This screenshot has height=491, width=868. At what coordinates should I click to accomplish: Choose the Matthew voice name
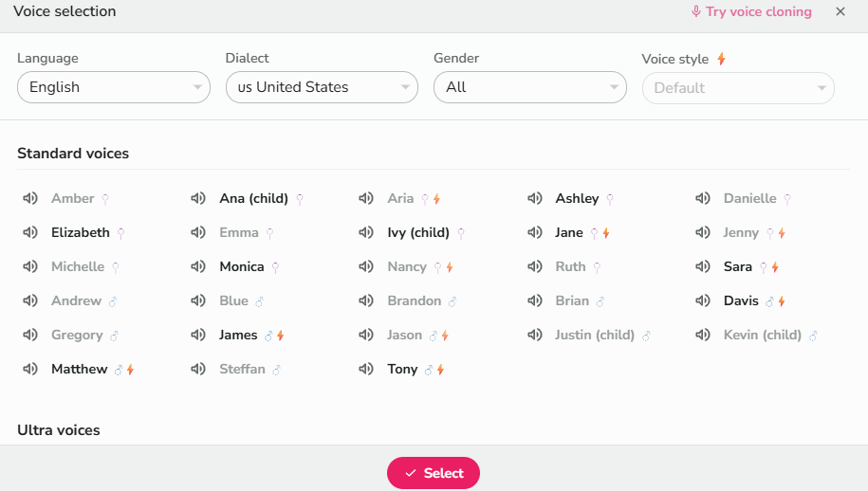point(79,369)
